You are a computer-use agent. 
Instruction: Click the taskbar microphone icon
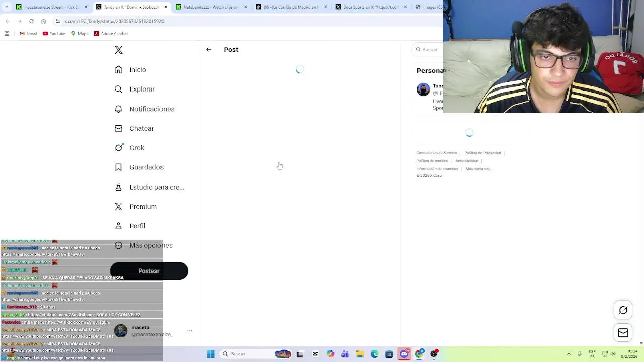[x=580, y=354]
